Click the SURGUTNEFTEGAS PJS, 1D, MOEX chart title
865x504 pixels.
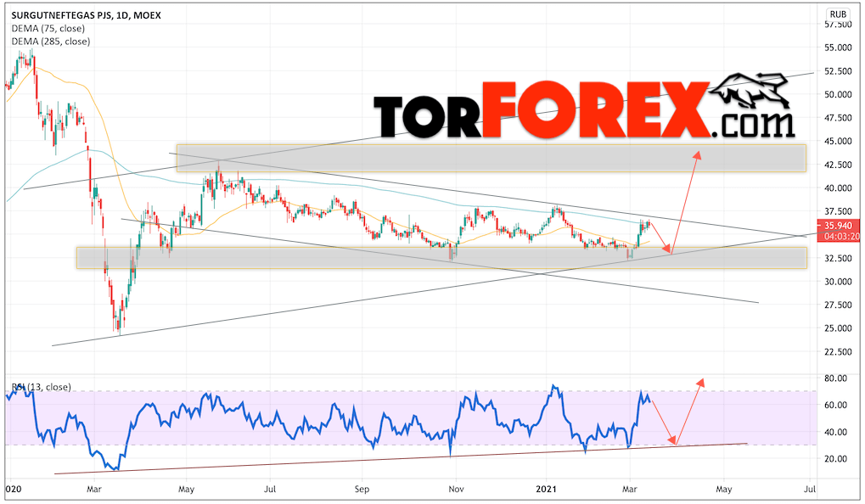[x=86, y=15]
